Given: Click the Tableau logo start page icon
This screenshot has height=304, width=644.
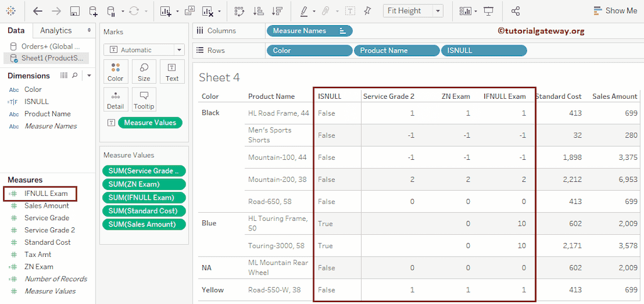Looking at the screenshot, I should 11,11.
